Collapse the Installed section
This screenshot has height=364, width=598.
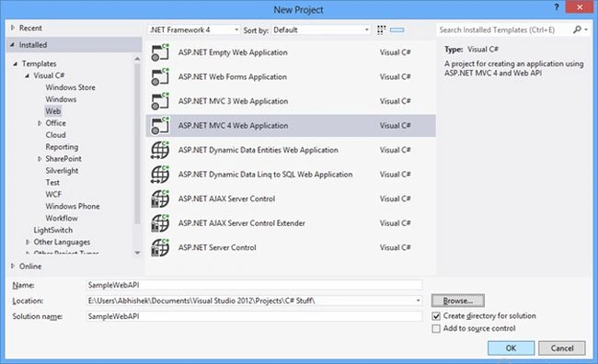click(x=13, y=45)
